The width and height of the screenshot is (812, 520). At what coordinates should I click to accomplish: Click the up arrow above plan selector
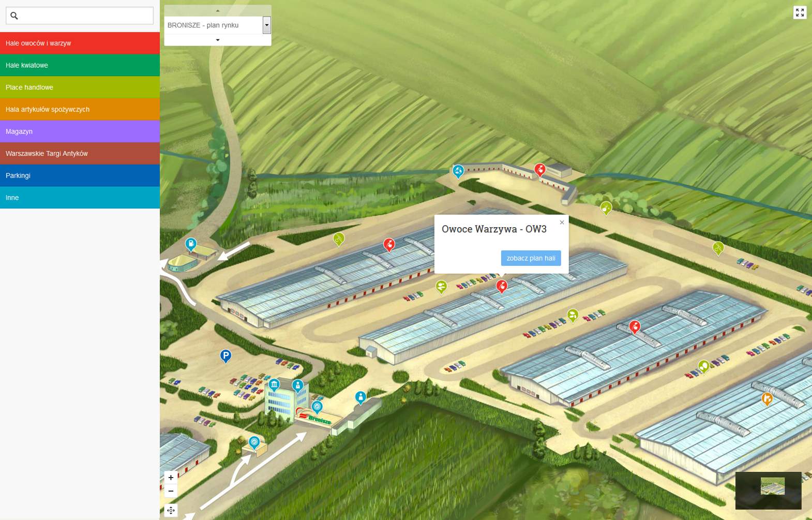coord(218,11)
